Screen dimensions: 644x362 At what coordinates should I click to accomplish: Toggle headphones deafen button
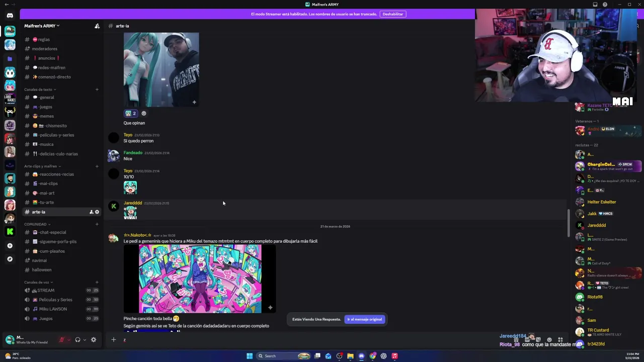click(x=77, y=340)
